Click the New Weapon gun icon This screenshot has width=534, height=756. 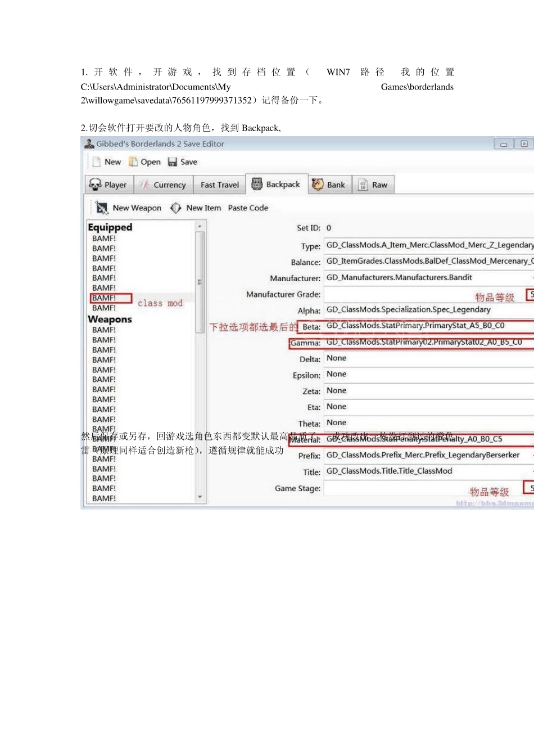(102, 208)
